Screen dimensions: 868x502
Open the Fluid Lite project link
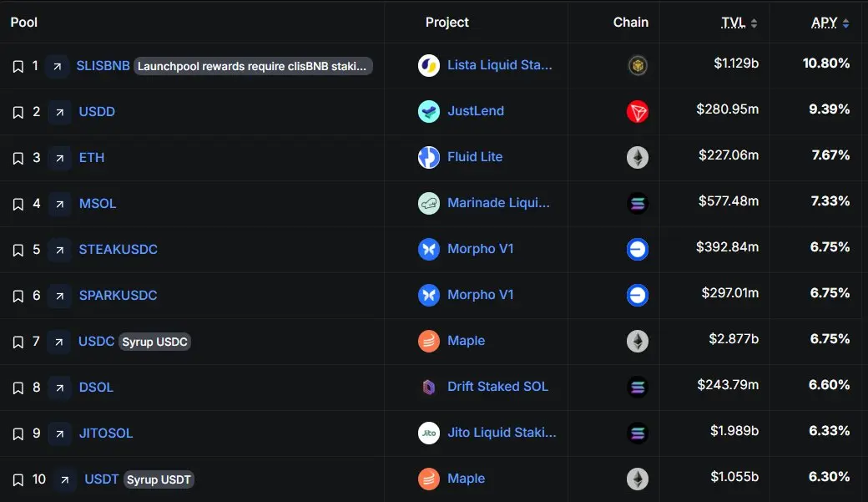point(475,157)
